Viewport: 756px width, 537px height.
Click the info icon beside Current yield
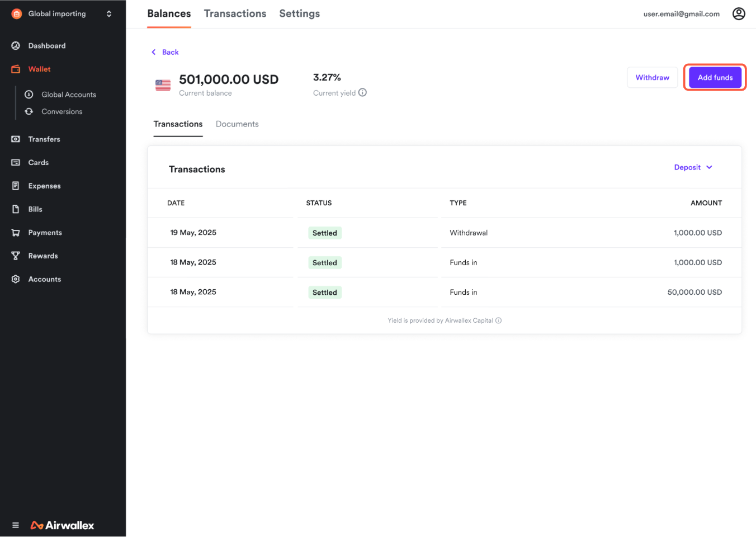click(362, 93)
